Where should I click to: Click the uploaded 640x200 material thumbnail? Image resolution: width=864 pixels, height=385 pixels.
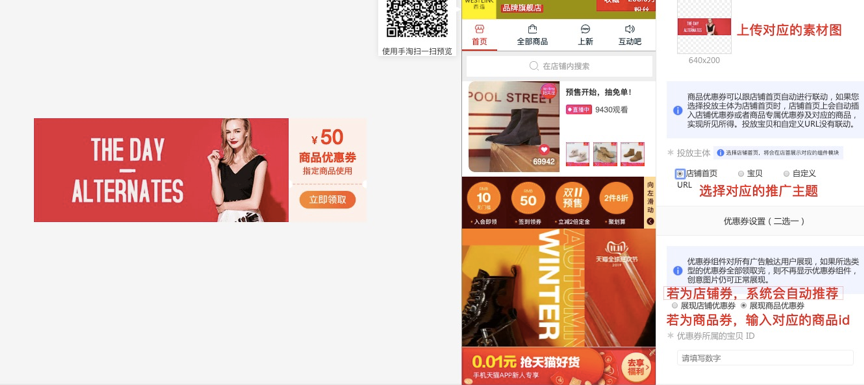[704, 26]
